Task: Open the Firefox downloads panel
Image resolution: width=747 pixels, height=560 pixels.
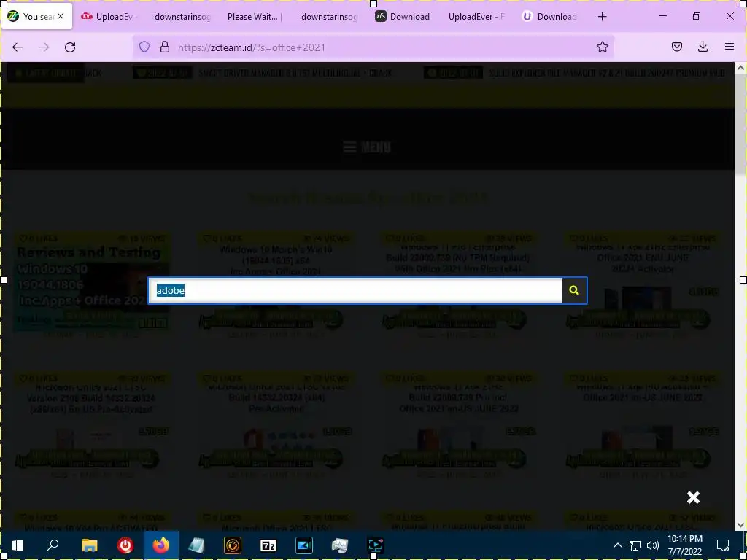Action: (703, 47)
